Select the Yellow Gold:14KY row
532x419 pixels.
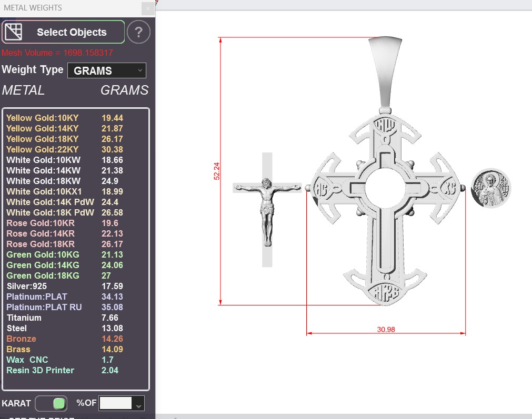click(65, 128)
